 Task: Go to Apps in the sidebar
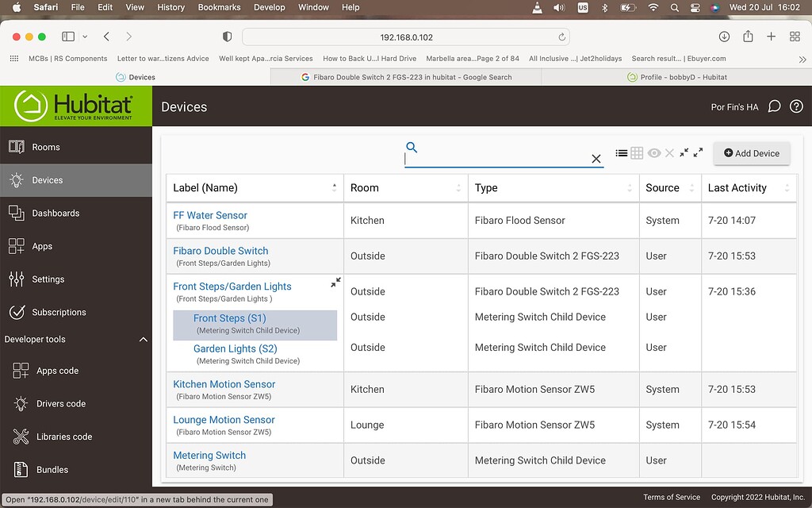tap(42, 246)
